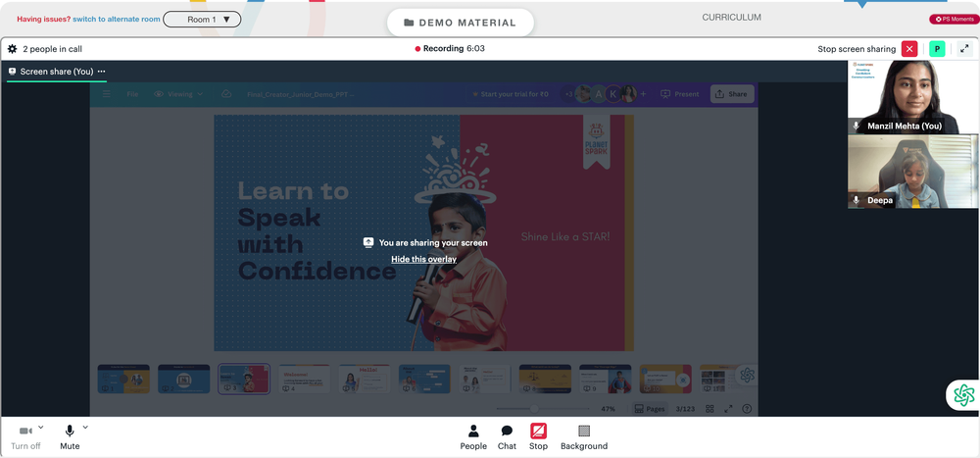980x458 pixels.
Task: Click Start your trial for ₹0
Action: 510,94
